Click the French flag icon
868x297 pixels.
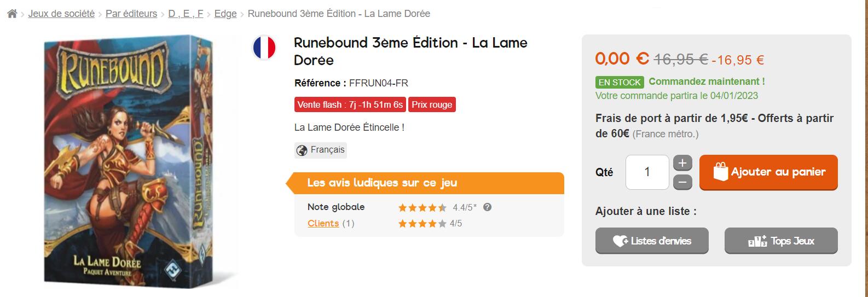click(x=264, y=48)
